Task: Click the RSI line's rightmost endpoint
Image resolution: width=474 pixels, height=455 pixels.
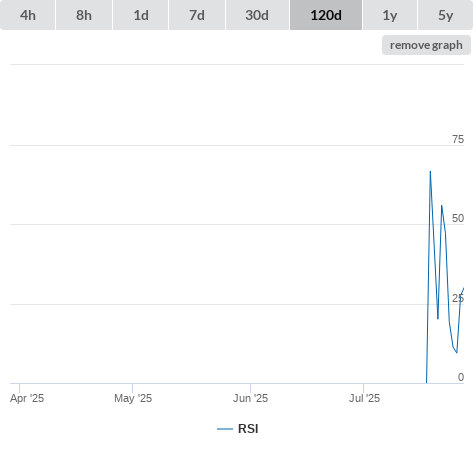Action: pyautogui.click(x=463, y=288)
